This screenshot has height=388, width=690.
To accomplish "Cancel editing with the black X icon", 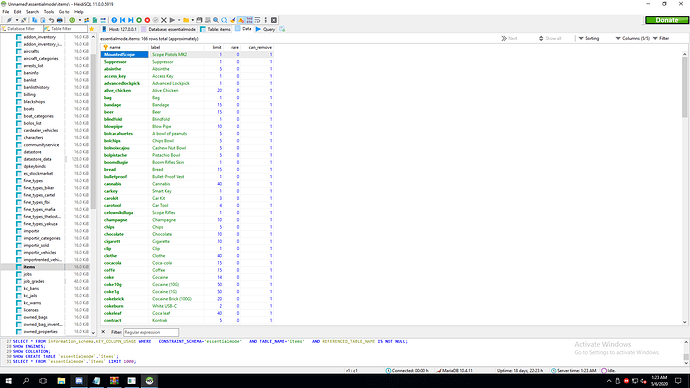I will coord(164,20).
